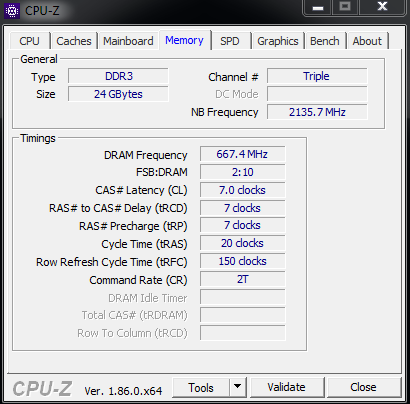This screenshot has width=410, height=404.
Task: Click the Triple channel value
Action: pos(317,76)
